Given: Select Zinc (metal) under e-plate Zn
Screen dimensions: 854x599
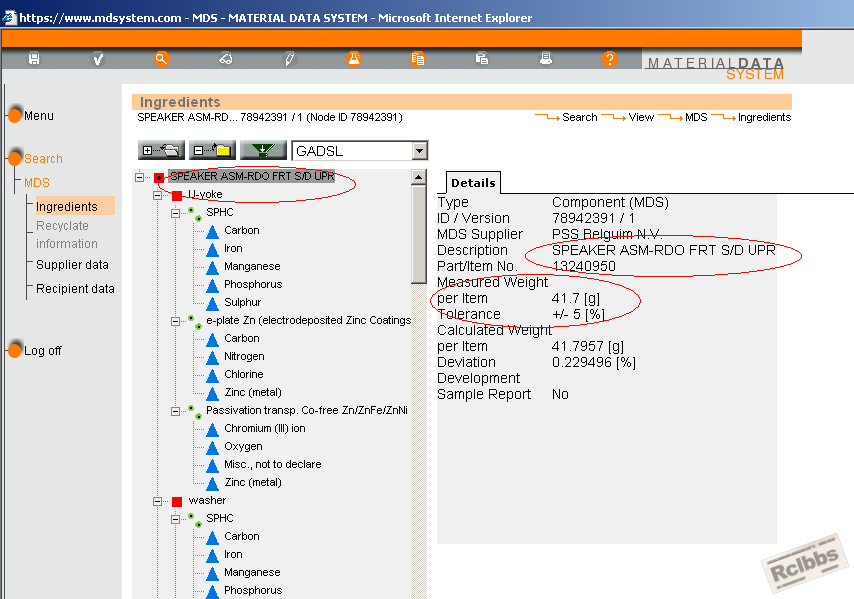Looking at the screenshot, I should click(253, 392).
